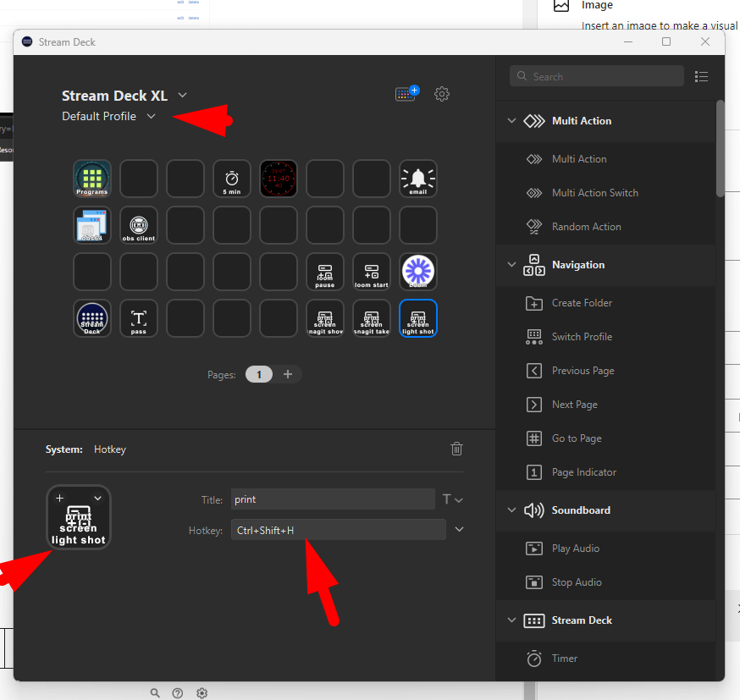This screenshot has width=740, height=700.
Task: Select the purple Loom logo key
Action: pos(418,272)
